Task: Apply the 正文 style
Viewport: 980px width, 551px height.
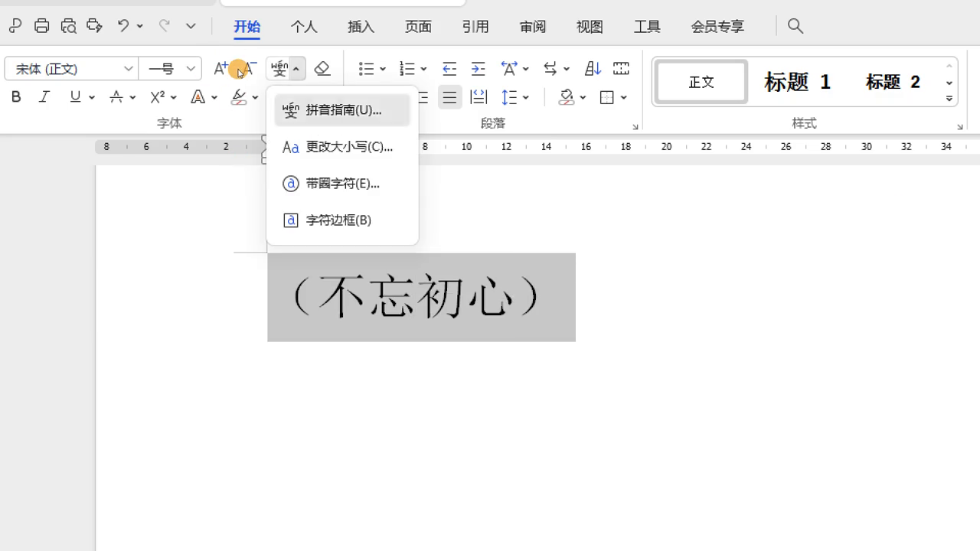Action: (x=701, y=82)
